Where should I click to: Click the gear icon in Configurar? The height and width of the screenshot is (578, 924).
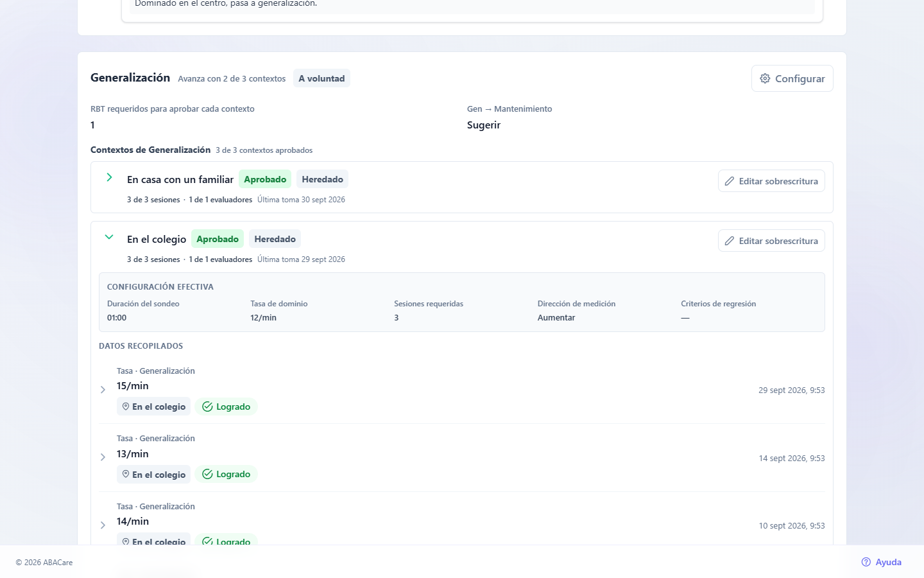[x=765, y=78]
